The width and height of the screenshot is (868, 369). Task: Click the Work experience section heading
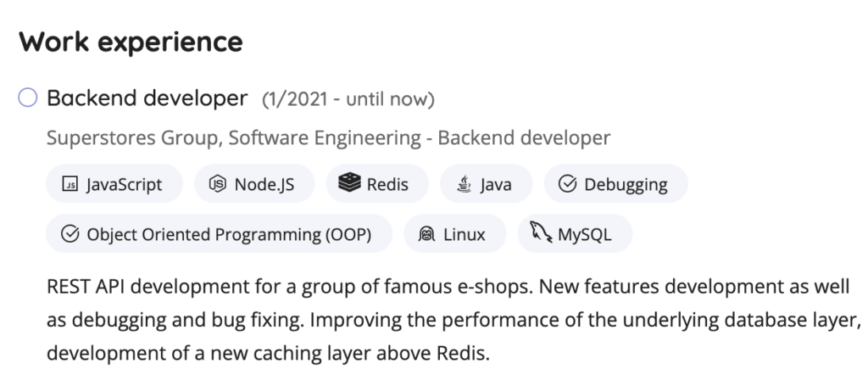click(131, 41)
